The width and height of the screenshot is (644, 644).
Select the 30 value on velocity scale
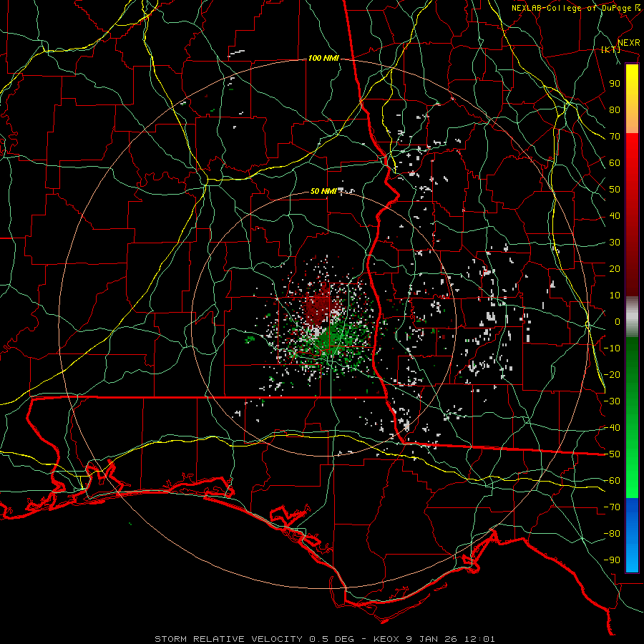point(615,243)
